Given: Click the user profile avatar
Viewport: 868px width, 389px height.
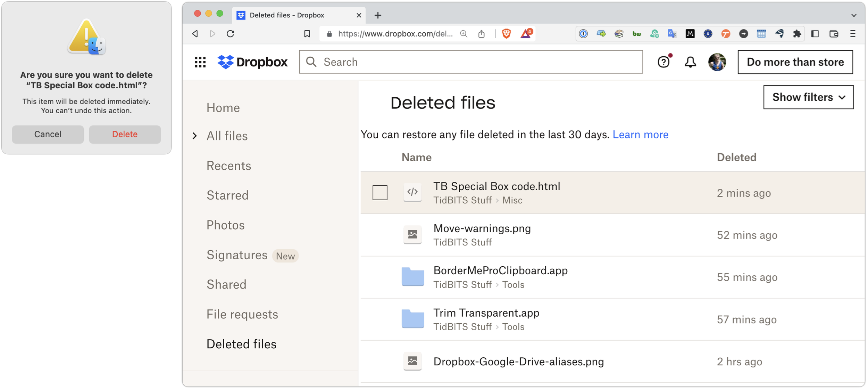Looking at the screenshot, I should 717,62.
